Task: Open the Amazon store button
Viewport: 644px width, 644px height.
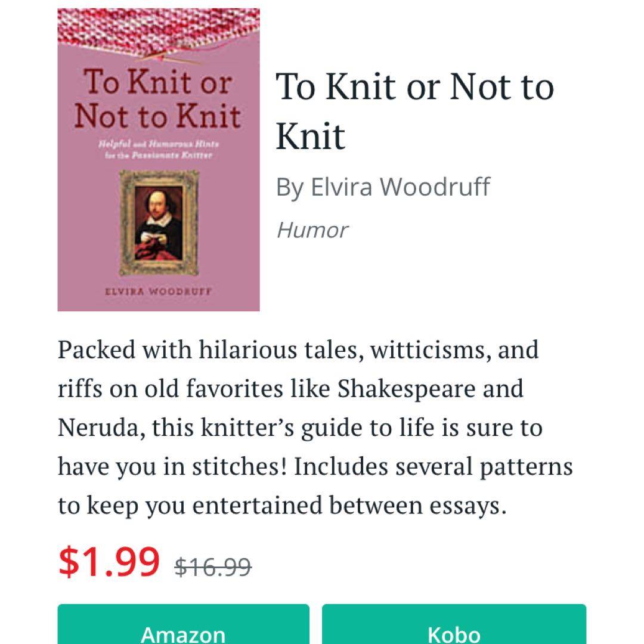Action: tap(183, 626)
